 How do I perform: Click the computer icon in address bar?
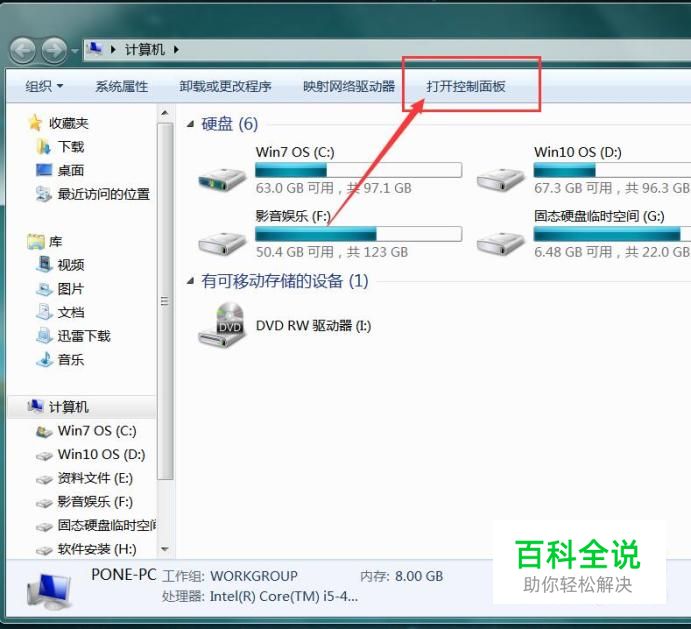point(94,48)
